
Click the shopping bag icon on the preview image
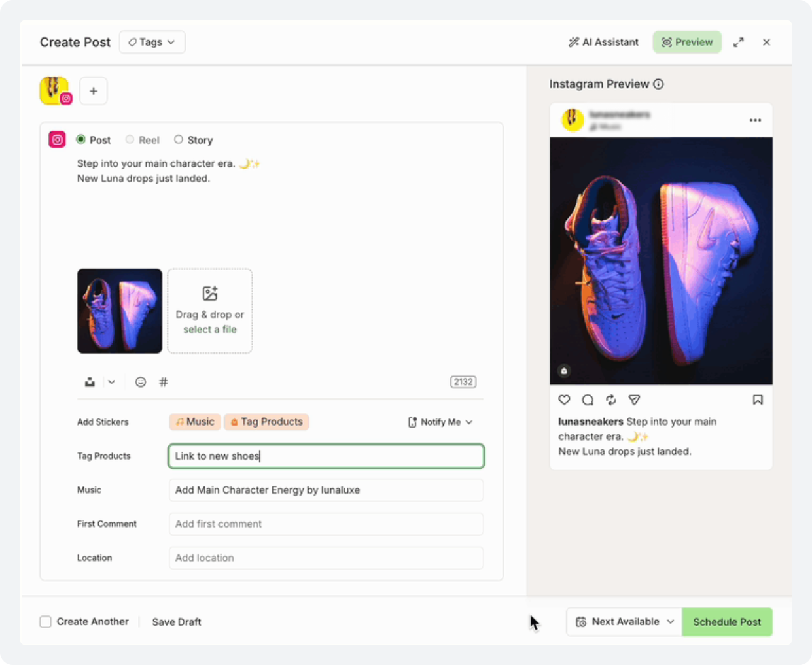pos(564,371)
